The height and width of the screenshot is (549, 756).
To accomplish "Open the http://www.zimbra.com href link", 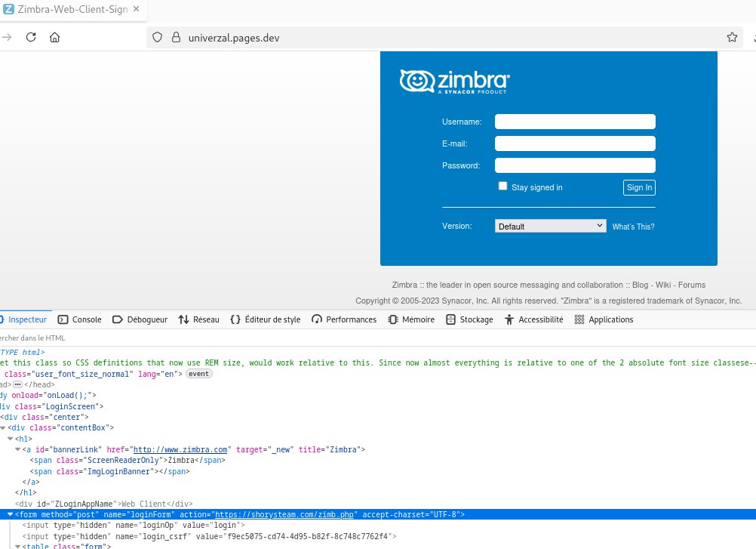I will point(180,449).
